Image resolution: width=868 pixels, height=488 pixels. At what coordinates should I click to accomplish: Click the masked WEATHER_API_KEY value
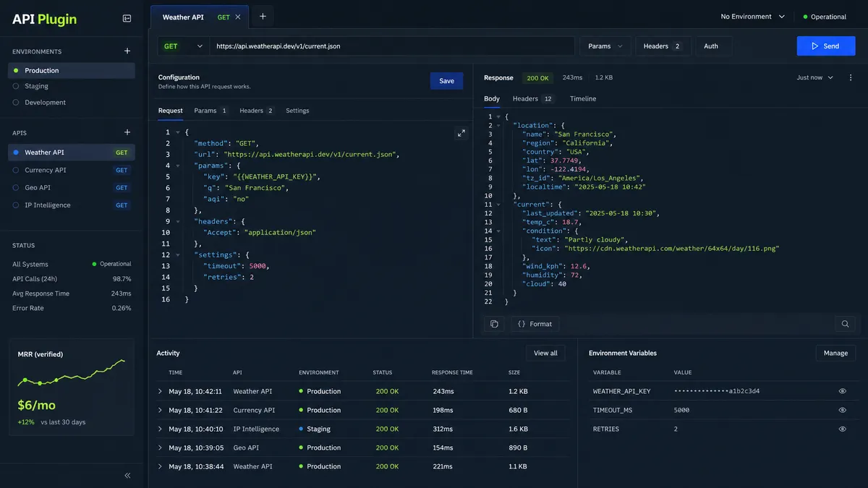coord(717,391)
